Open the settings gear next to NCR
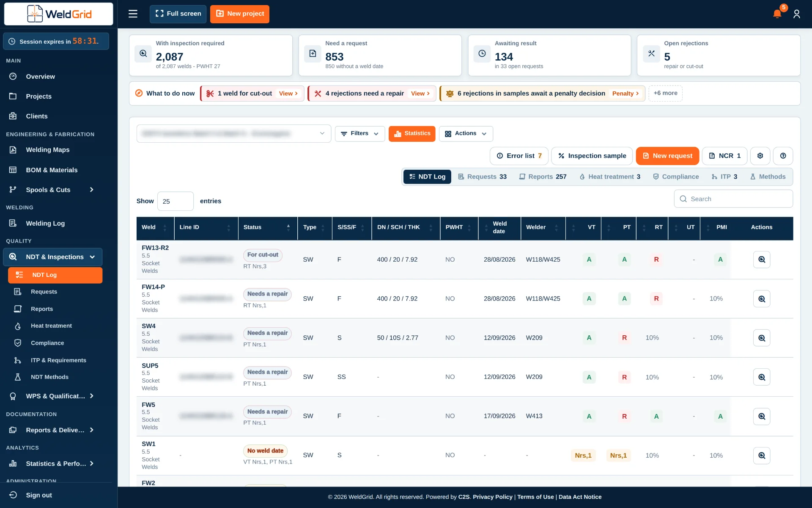812x508 pixels. (760, 156)
